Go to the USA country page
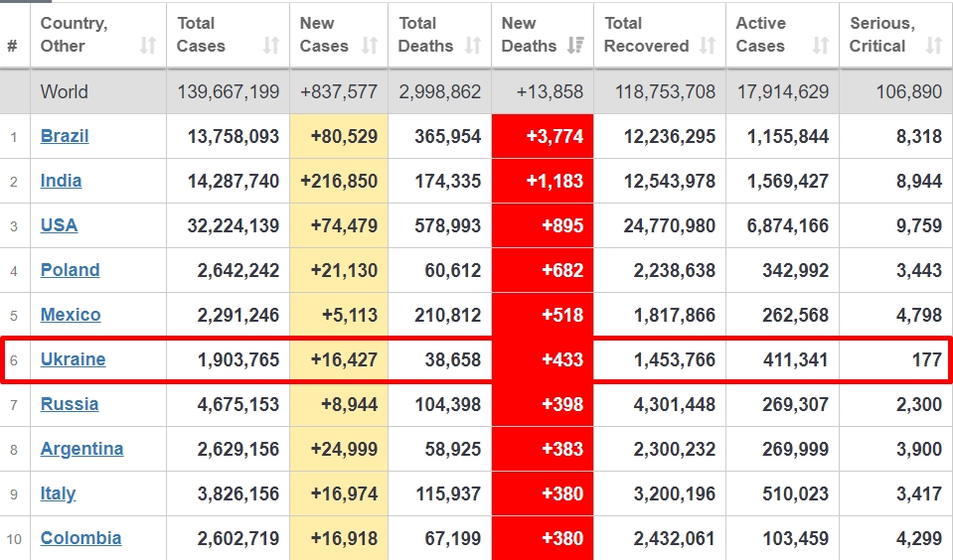953x560 pixels. tap(59, 225)
